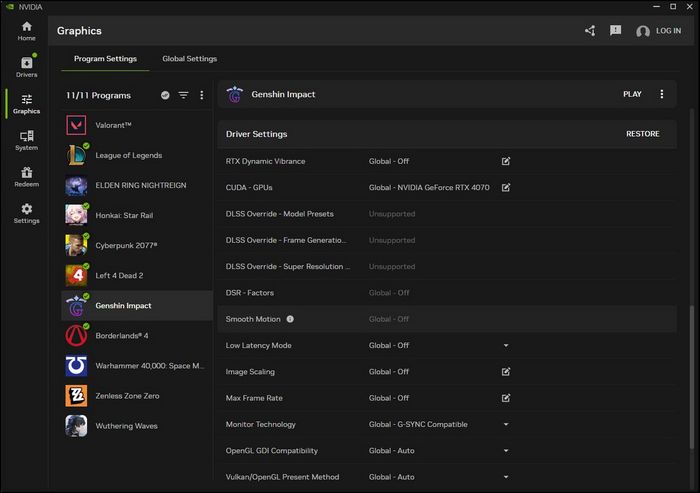
Task: Click the user avatar icon
Action: (643, 31)
